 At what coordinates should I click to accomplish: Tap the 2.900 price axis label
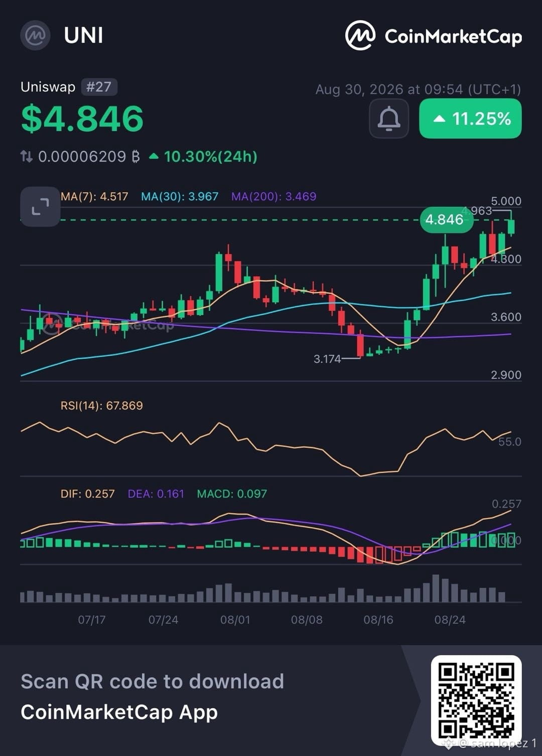click(x=506, y=375)
